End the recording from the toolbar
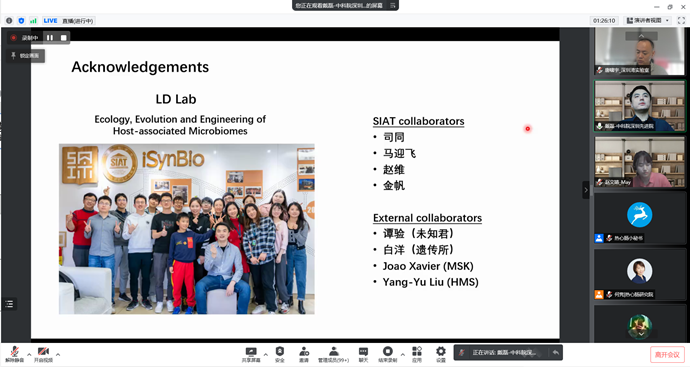This screenshot has width=690, height=367. pyautogui.click(x=388, y=354)
